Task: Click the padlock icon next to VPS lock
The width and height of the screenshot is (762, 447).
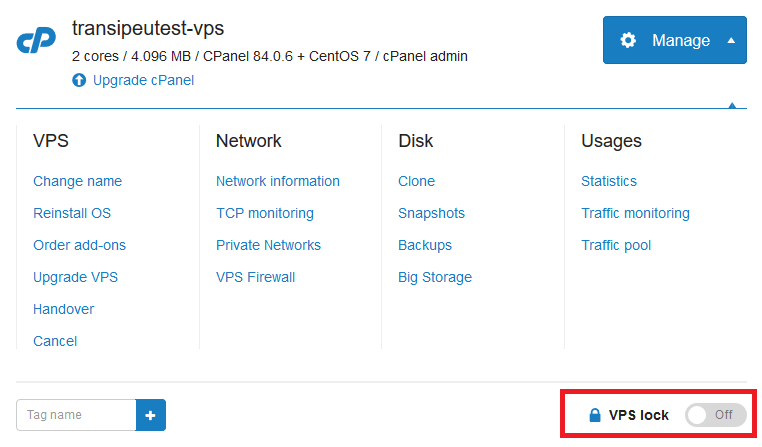Action: click(594, 415)
